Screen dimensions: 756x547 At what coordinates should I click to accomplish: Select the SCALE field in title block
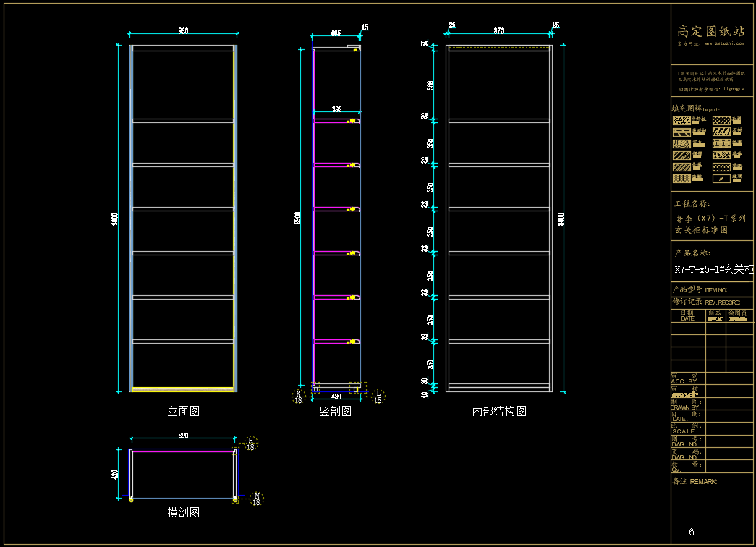tap(684, 428)
